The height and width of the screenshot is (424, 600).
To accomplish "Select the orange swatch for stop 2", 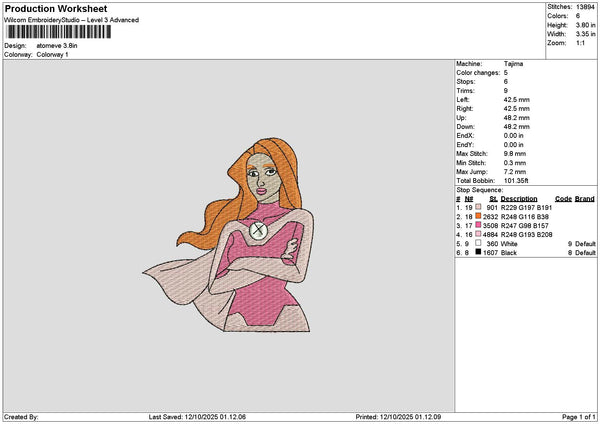I will pos(478,216).
